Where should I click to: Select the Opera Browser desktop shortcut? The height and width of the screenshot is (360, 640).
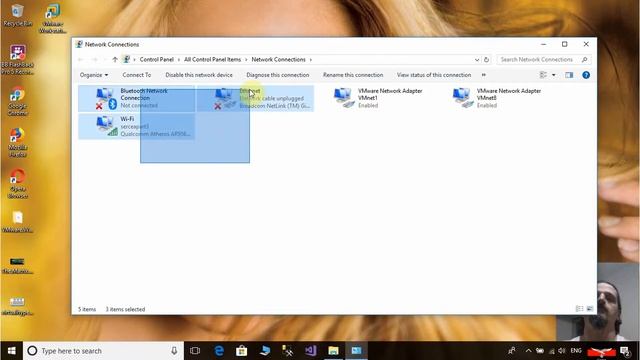point(17,184)
